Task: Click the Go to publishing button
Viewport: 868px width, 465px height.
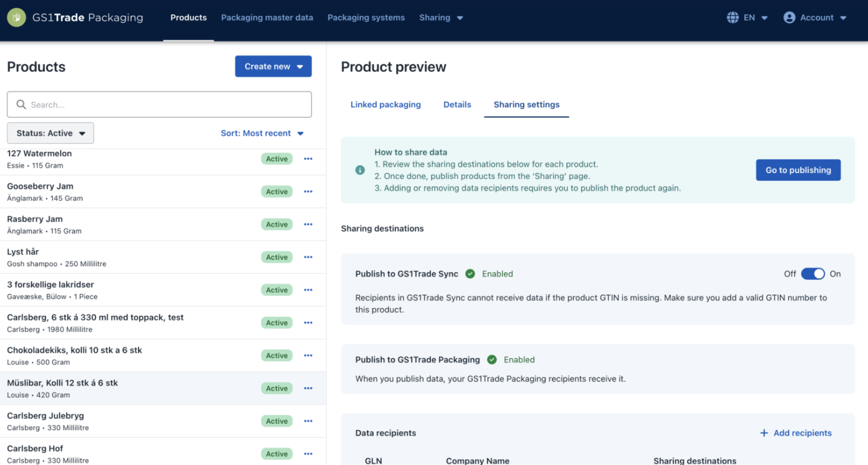Action: pos(798,170)
